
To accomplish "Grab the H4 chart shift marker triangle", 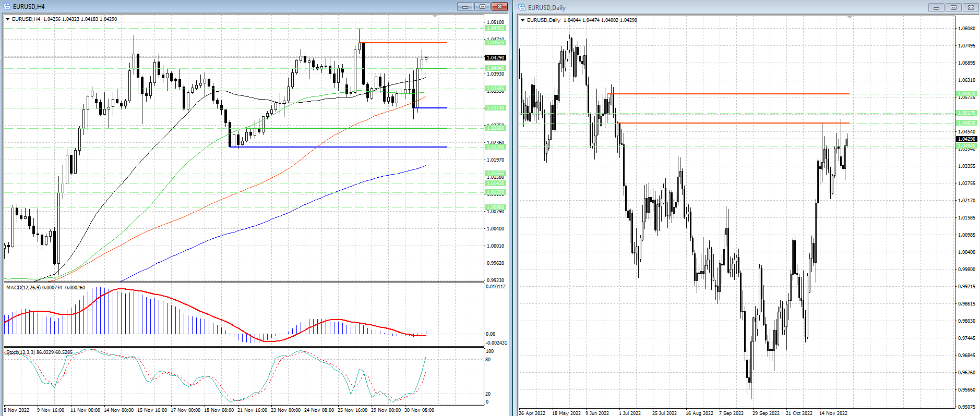I will 435,17.
